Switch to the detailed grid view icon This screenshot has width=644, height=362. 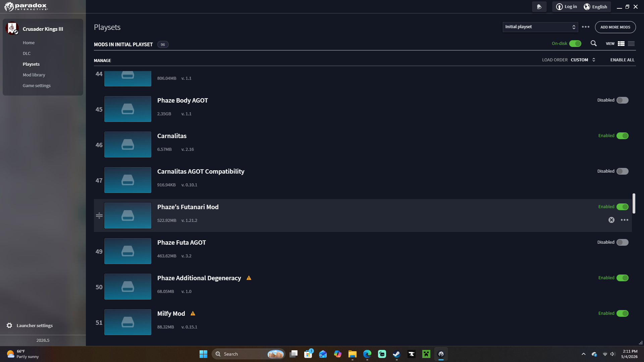coord(621,44)
